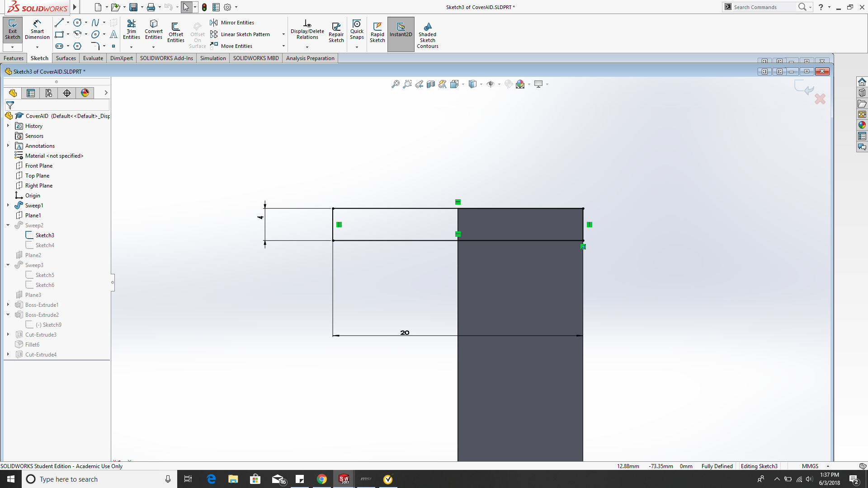Open the Arc tool in sketch toolbar
Image resolution: width=868 pixels, height=488 pixels.
click(x=78, y=34)
